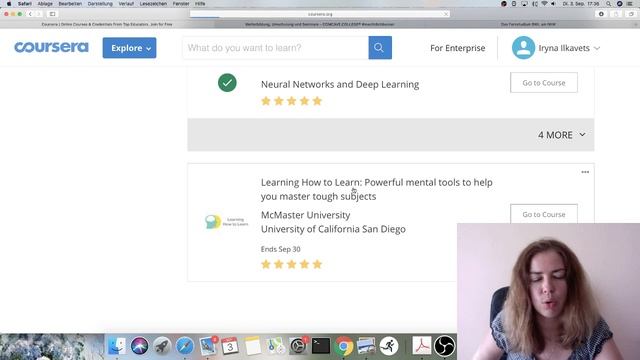This screenshot has height=360, width=640.
Task: Click 'University of California San Diego' text
Action: 333,229
